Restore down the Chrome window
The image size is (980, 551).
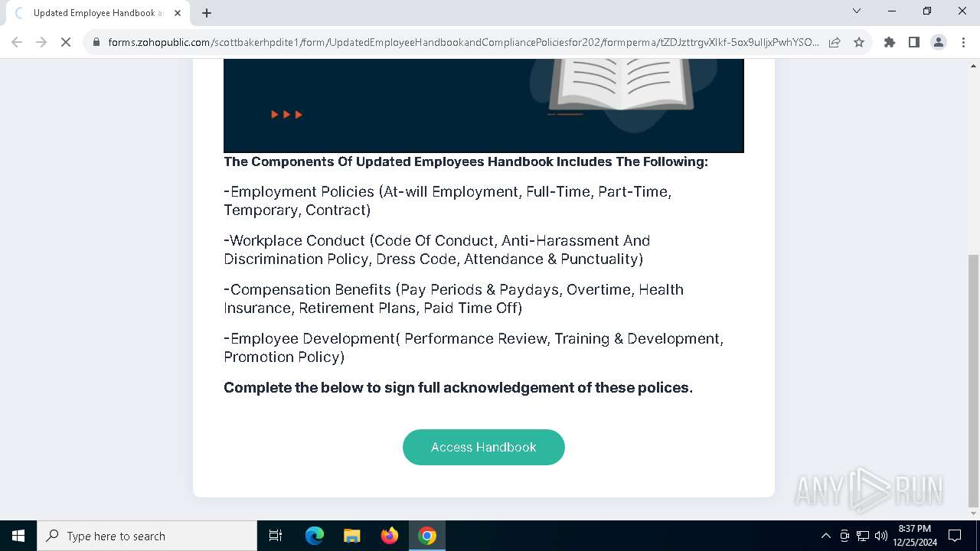pyautogui.click(x=927, y=11)
